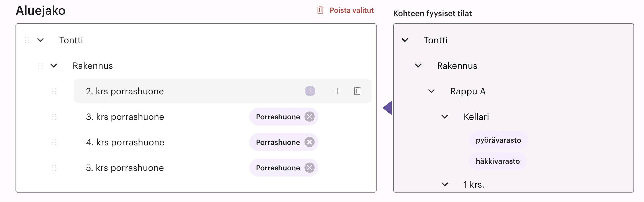Click the drag handle of Aluejako Tontti
Screen dimensions: 644x202
tap(27, 40)
